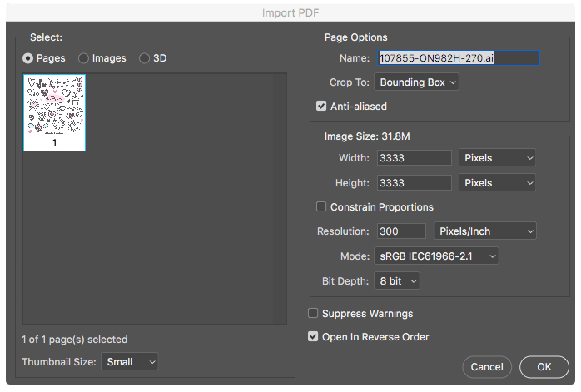581x392 pixels.
Task: Open the Width units Pixels dropdown
Action: pos(497,158)
